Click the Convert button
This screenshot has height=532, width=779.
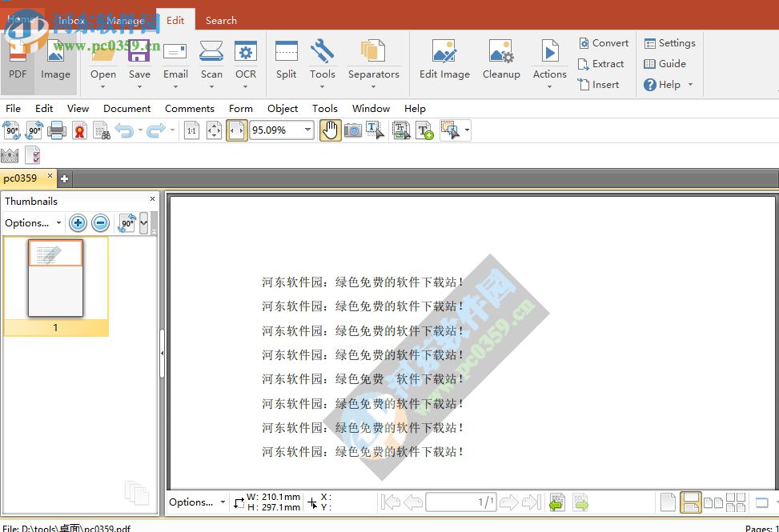point(603,43)
